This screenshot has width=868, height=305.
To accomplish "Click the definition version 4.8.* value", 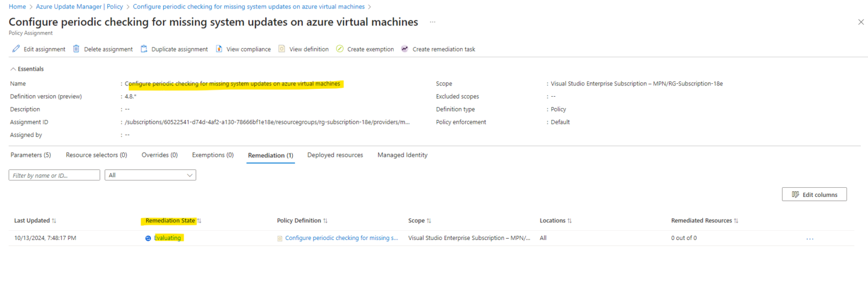I will (131, 97).
